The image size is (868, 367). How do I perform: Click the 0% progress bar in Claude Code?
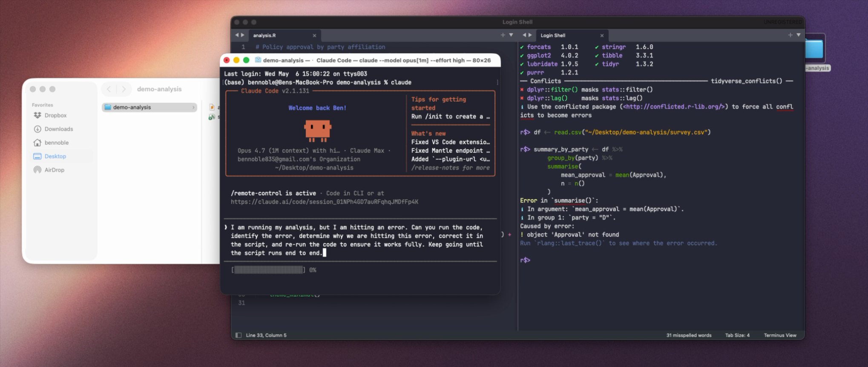(x=268, y=270)
